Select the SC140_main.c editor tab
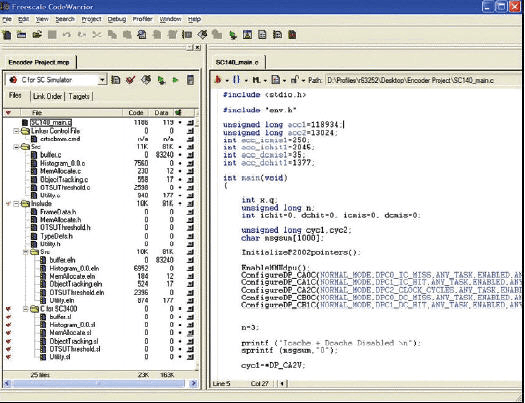 pos(237,62)
